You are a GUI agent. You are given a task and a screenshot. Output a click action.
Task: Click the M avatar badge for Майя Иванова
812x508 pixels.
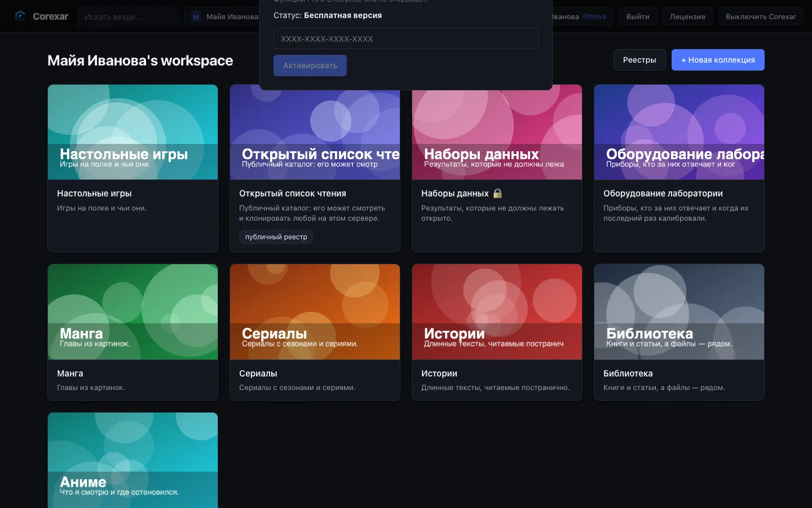coord(196,17)
